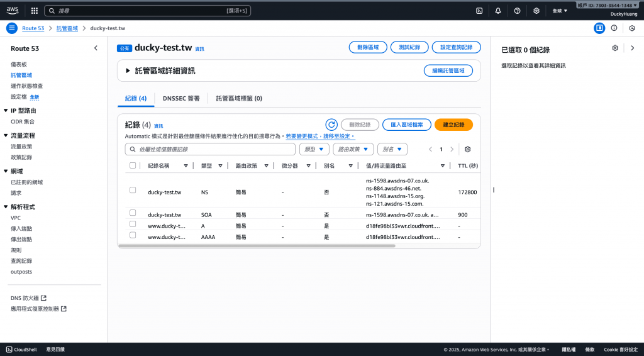Open the notifications bell

coord(498,11)
